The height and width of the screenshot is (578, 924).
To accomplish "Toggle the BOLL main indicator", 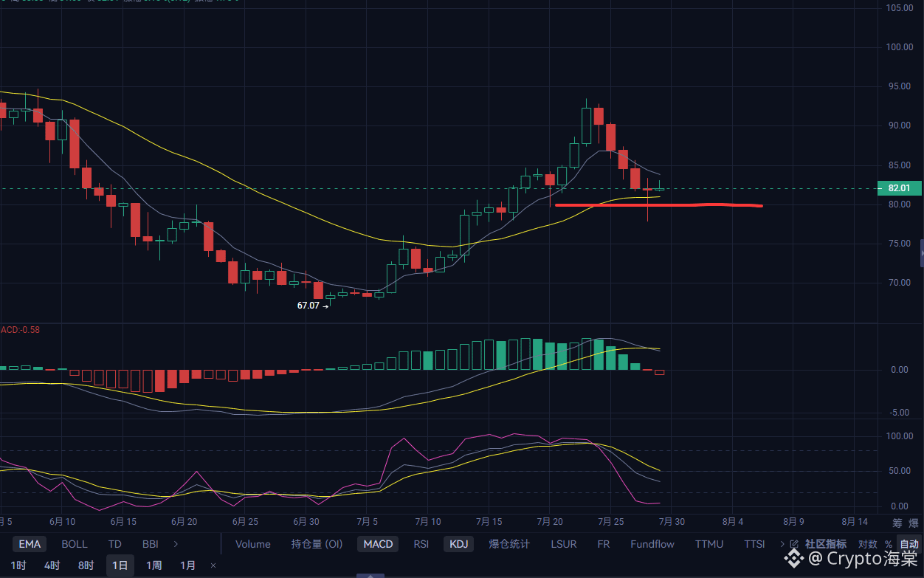I will coord(75,544).
